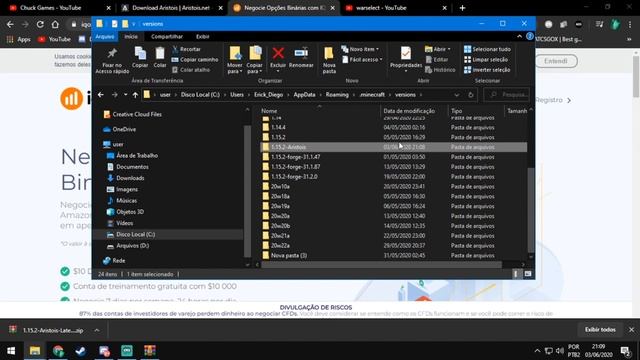Viewport: 640px width, 360px height.
Task: Go up one folder level arrow
Action: [135, 95]
